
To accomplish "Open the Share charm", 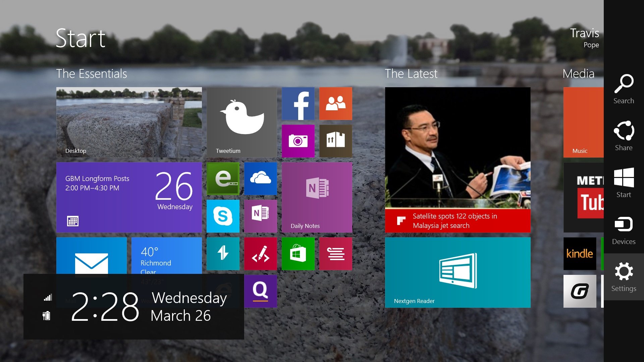I will coord(623,134).
